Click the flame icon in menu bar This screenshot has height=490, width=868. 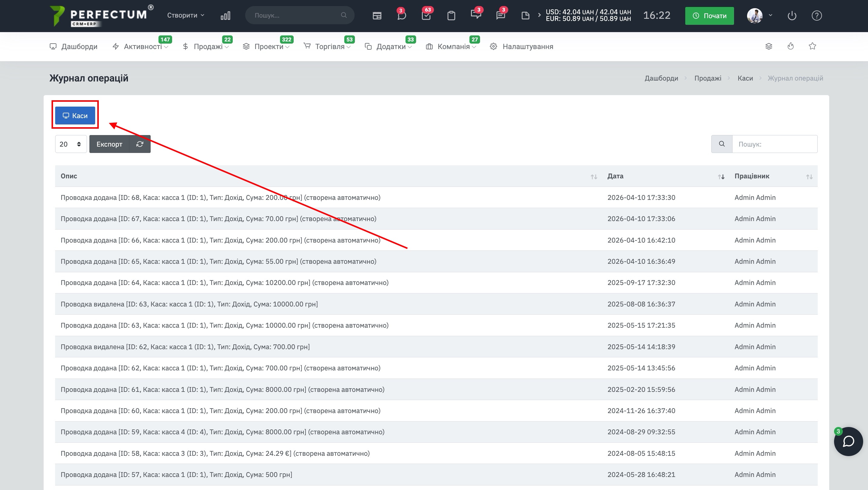point(790,46)
